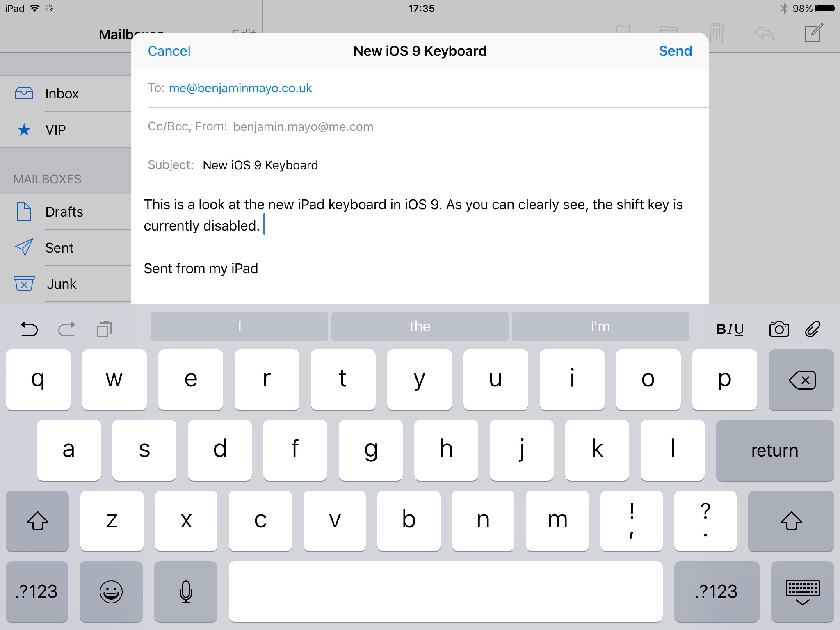Attach a file with the paperclip icon

(813, 328)
